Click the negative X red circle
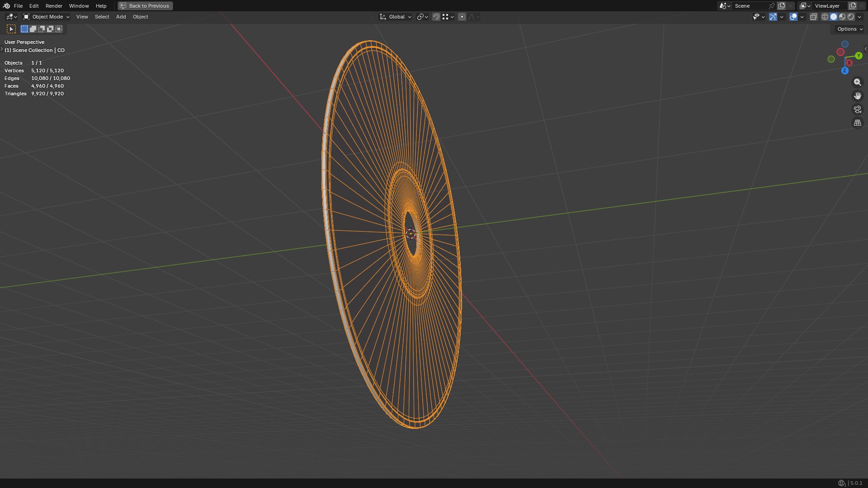Screen dimensions: 868x488 [x=840, y=52]
